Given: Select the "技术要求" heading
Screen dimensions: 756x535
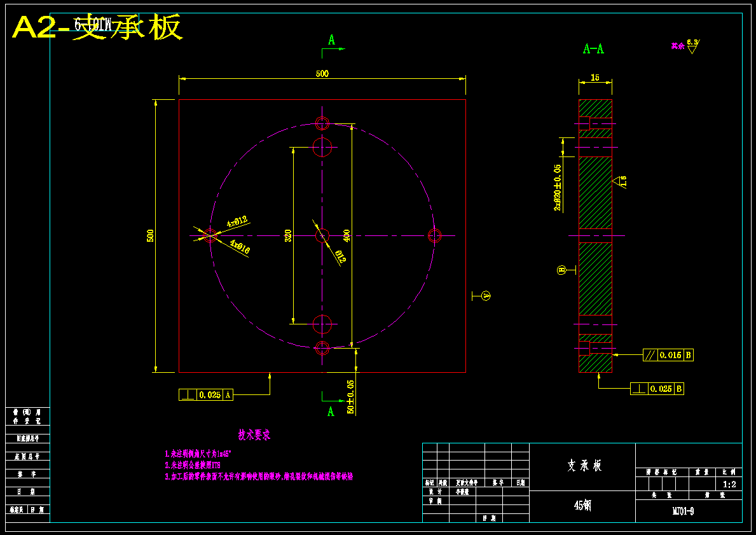Looking at the screenshot, I should pos(254,434).
